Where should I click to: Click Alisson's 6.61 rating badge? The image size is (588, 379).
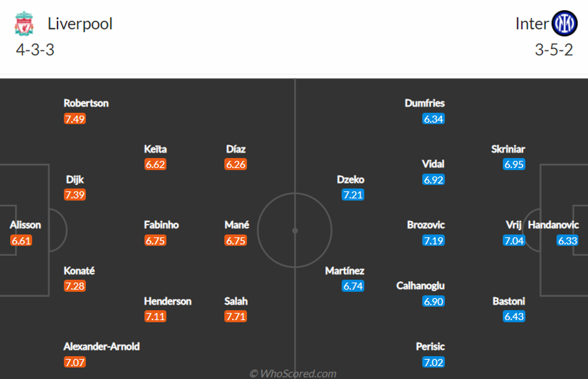point(21,240)
